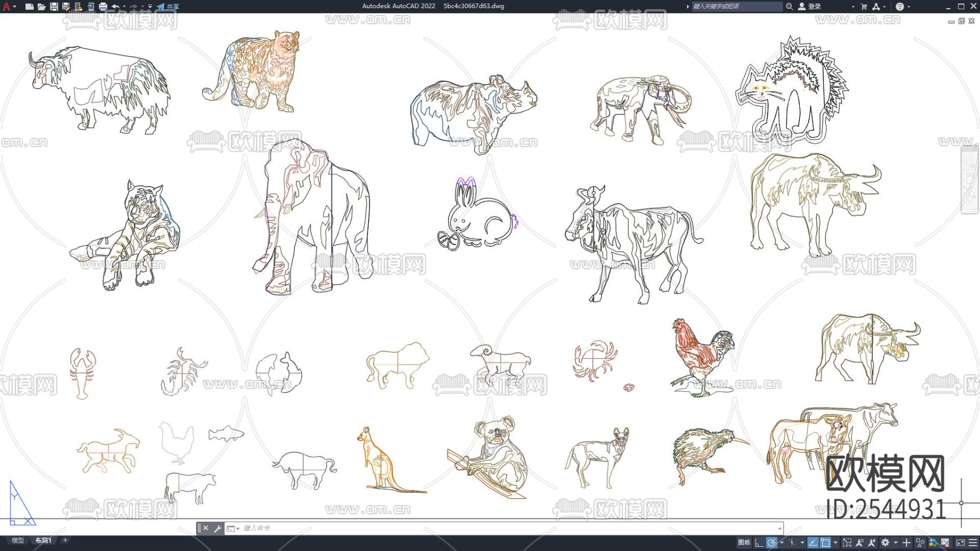Click the navigation bar on right edge
This screenshot has height=551, width=980.
coord(970,180)
